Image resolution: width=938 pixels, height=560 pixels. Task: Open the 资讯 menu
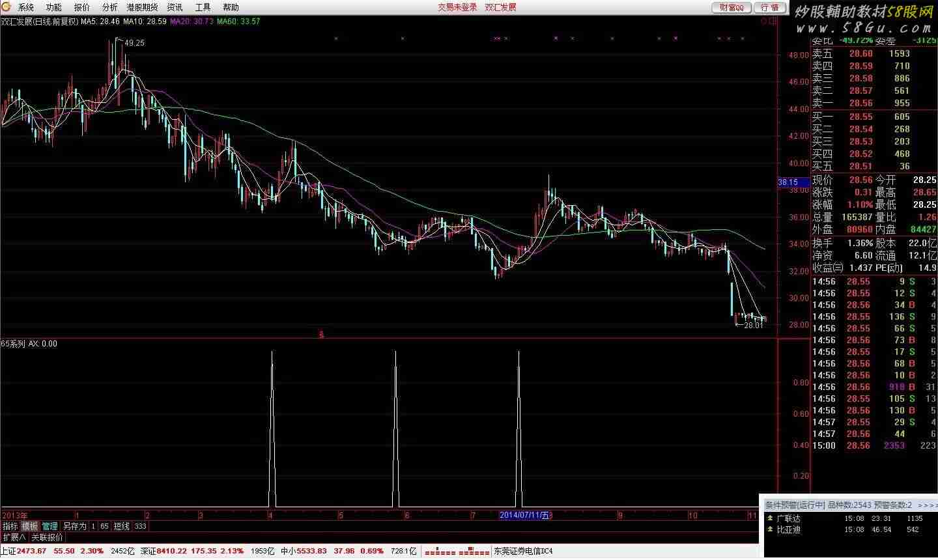(175, 7)
